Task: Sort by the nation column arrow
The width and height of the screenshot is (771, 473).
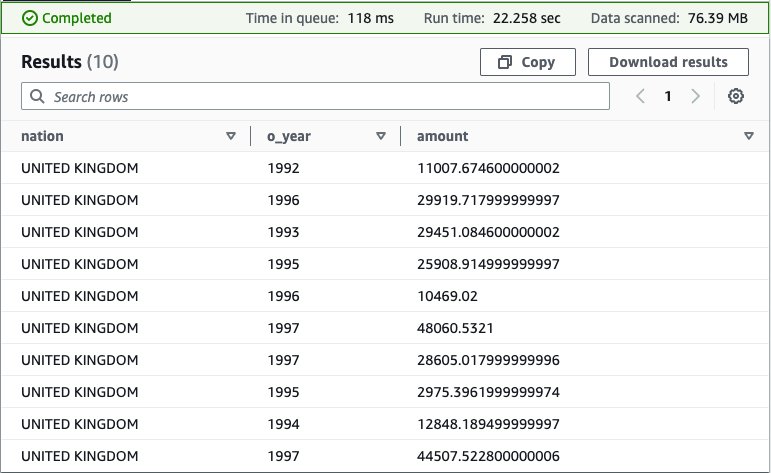Action: pyautogui.click(x=231, y=136)
